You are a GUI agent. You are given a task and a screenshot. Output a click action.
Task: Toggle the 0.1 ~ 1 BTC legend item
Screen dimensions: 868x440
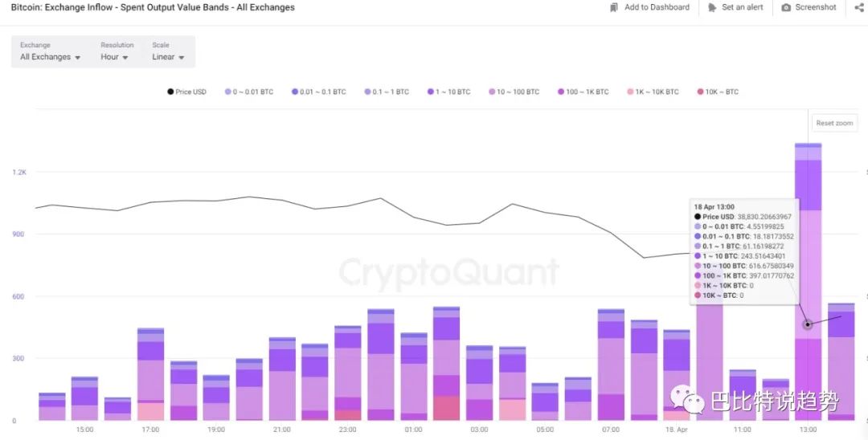(386, 92)
